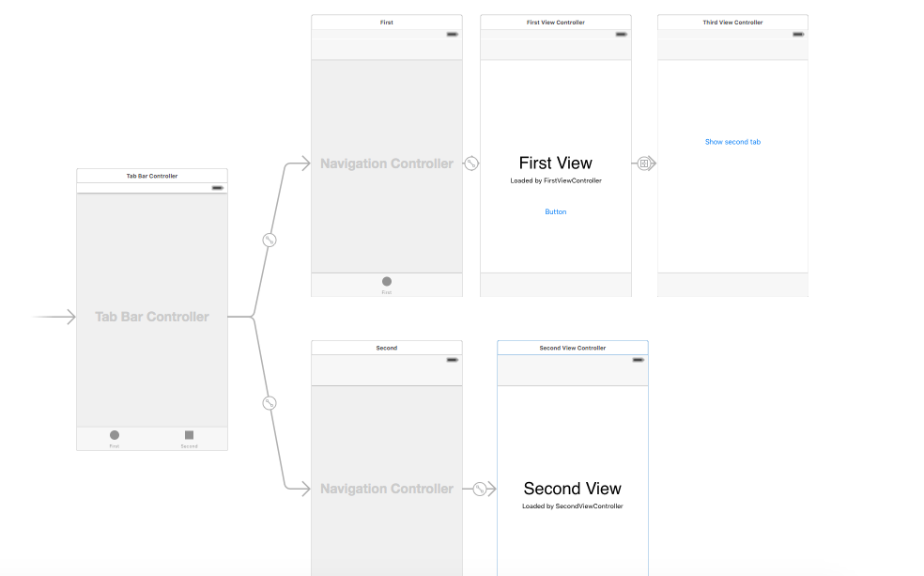Select the Second scene title bar

coord(387,348)
